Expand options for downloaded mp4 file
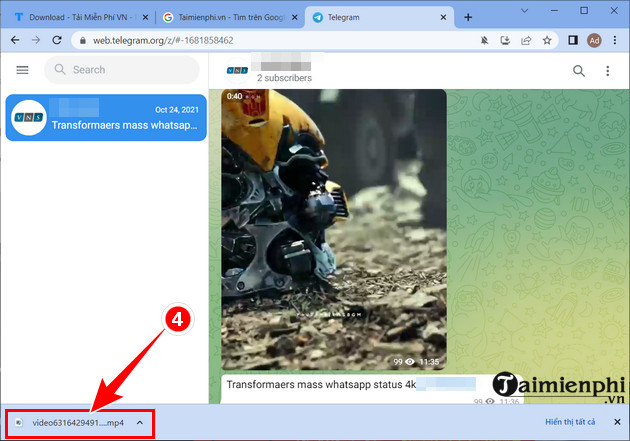 coord(140,423)
